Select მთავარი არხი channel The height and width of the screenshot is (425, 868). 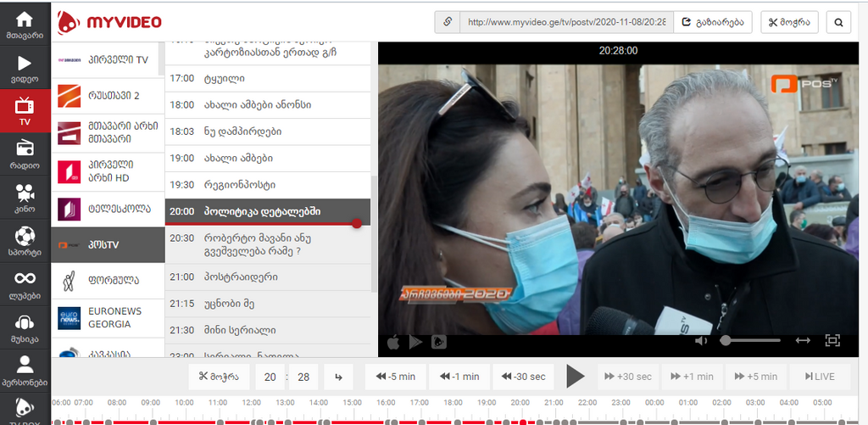click(108, 132)
